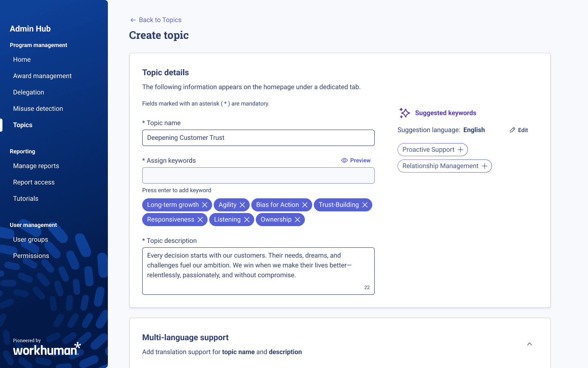This screenshot has height=368, width=588.
Task: Add Proactive Support keyword via its plus icon
Action: 461,150
